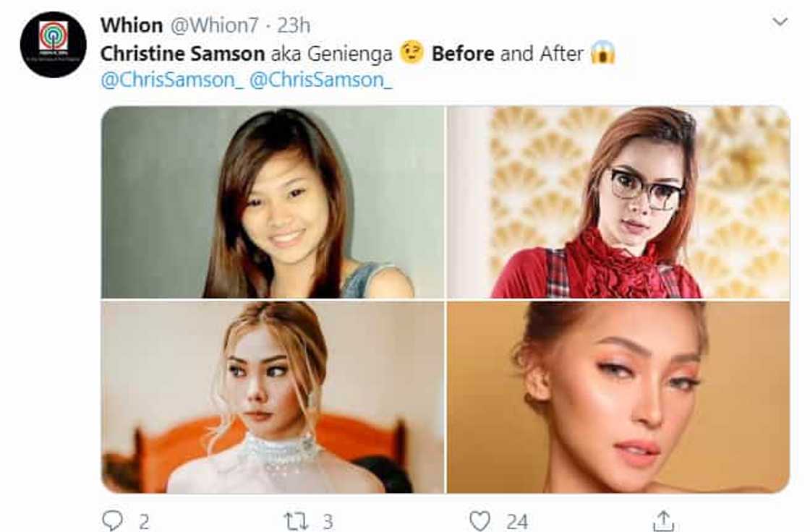Viewport: 810px width, 532px height.
Task: Open the top-left photo with gray background
Action: pyautogui.click(x=273, y=202)
